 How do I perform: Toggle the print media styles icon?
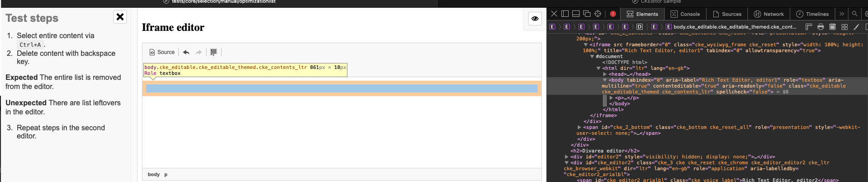pyautogui.click(x=821, y=27)
